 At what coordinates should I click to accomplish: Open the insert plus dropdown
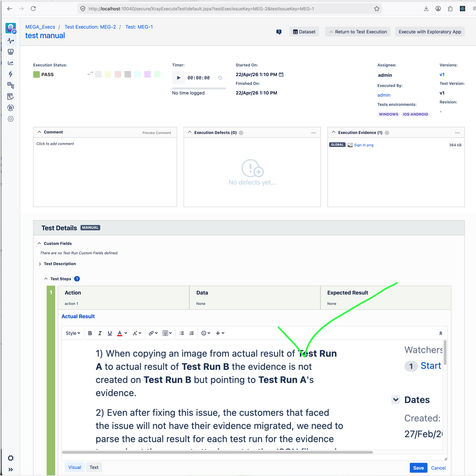point(220,333)
